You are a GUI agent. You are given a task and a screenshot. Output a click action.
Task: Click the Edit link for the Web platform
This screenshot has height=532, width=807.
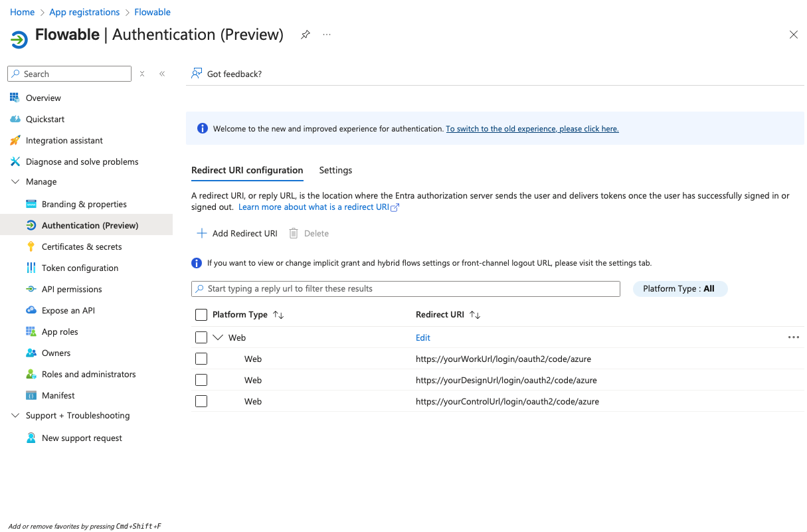tap(423, 337)
